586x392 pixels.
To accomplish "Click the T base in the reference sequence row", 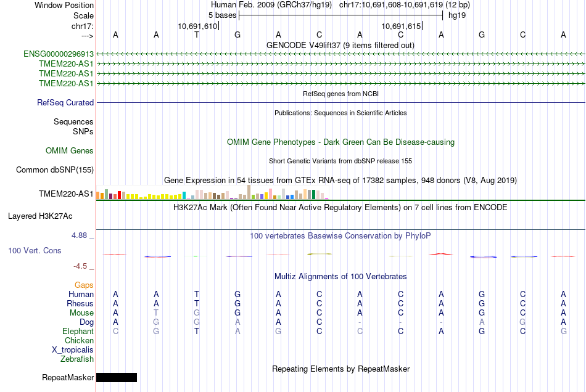I will click(x=197, y=35).
